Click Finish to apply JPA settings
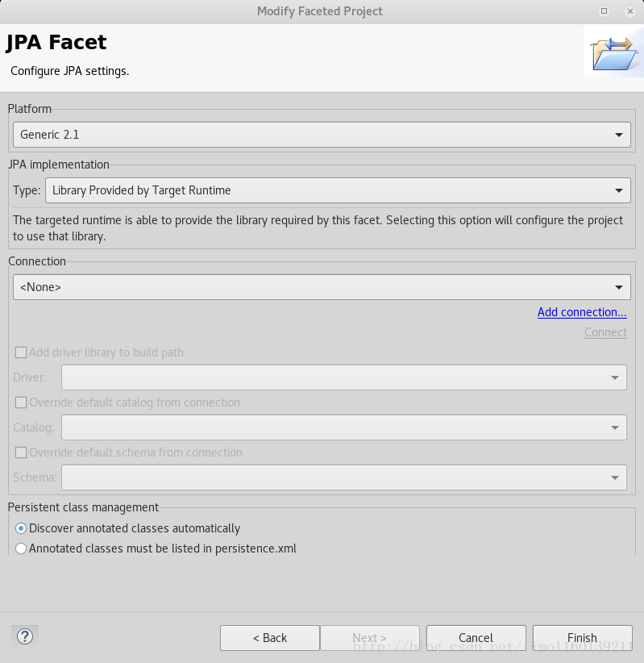The image size is (644, 663). coord(582,638)
